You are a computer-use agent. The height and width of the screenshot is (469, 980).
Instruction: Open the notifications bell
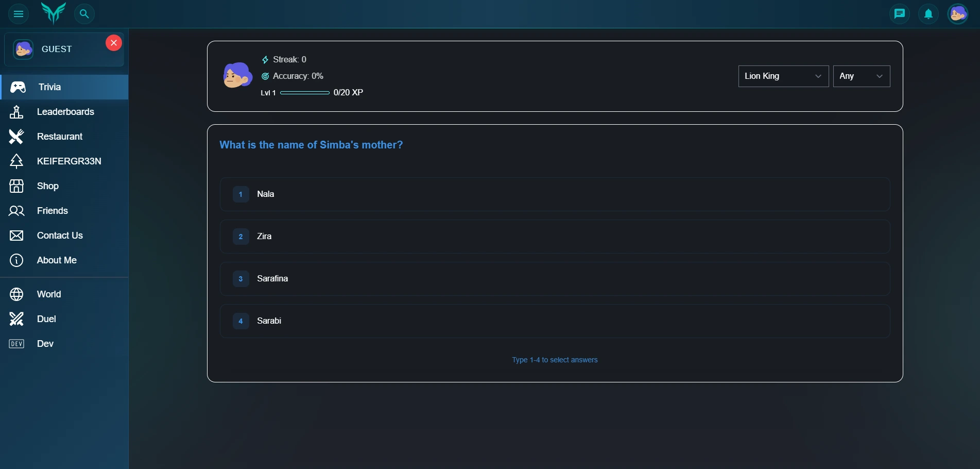(929, 14)
